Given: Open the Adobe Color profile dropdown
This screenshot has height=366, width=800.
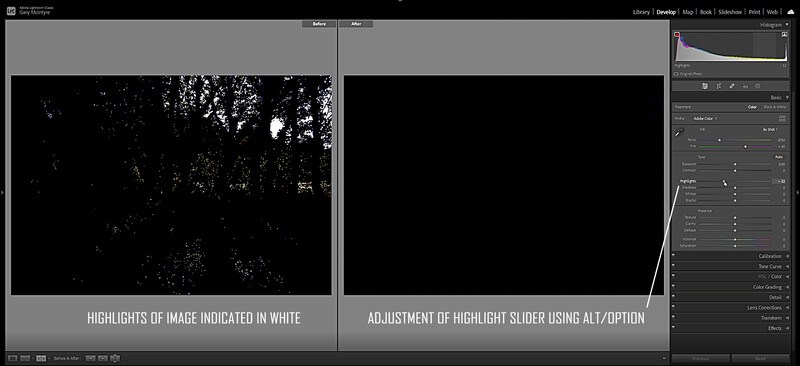Looking at the screenshot, I should 705,118.
